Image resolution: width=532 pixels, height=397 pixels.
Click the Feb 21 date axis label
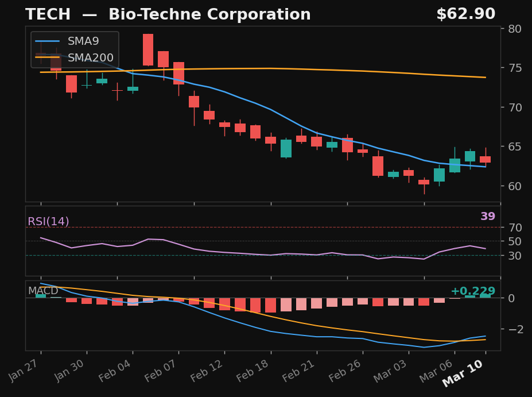299,369
